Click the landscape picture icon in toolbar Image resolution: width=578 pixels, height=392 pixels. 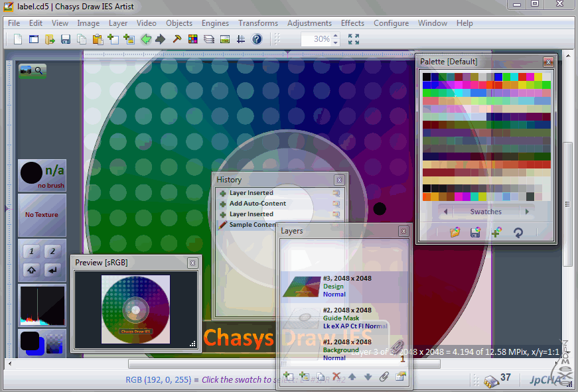point(225,39)
